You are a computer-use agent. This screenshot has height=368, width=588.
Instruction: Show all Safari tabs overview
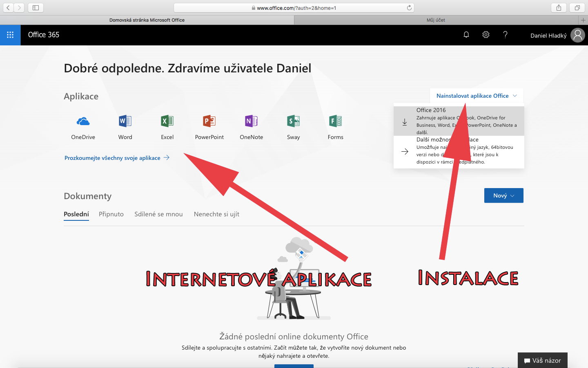click(577, 8)
